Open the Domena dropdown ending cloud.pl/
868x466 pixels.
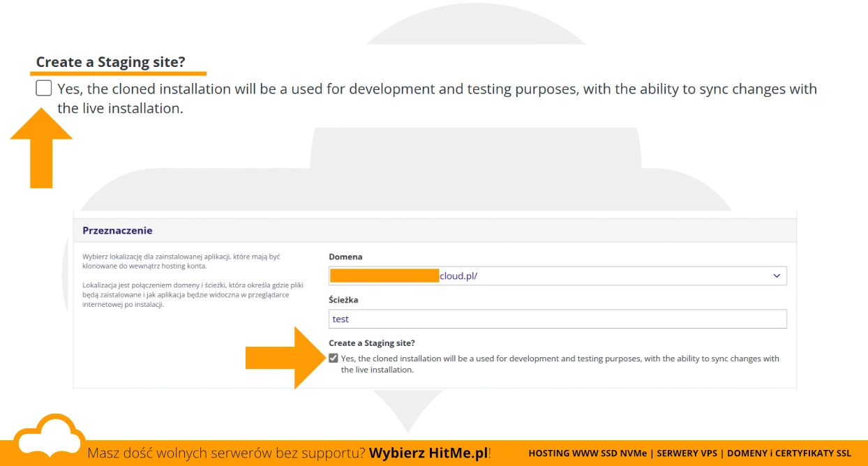click(x=558, y=276)
